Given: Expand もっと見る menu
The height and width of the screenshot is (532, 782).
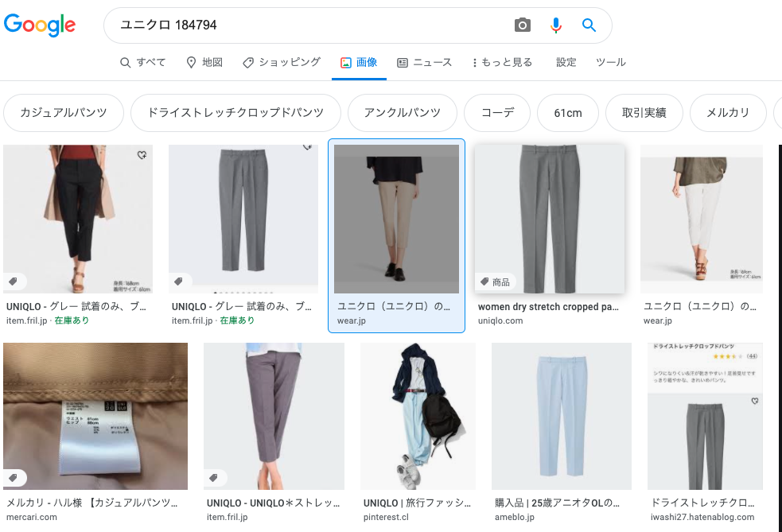Looking at the screenshot, I should pos(502,62).
